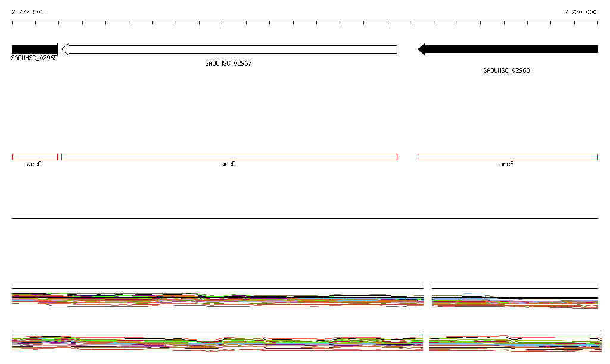Click the lower left expression profile track
The height and width of the screenshot is (364, 610).
217,341
